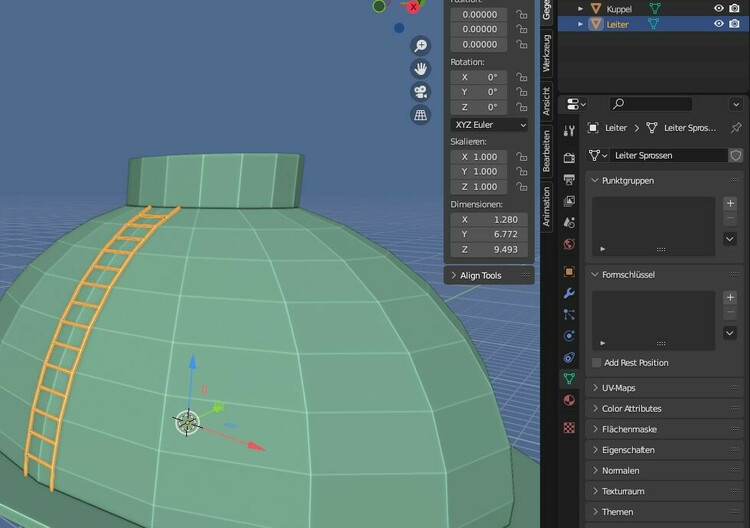This screenshot has width=750, height=528.
Task: Expand the Align Tools panel
Action: click(481, 275)
